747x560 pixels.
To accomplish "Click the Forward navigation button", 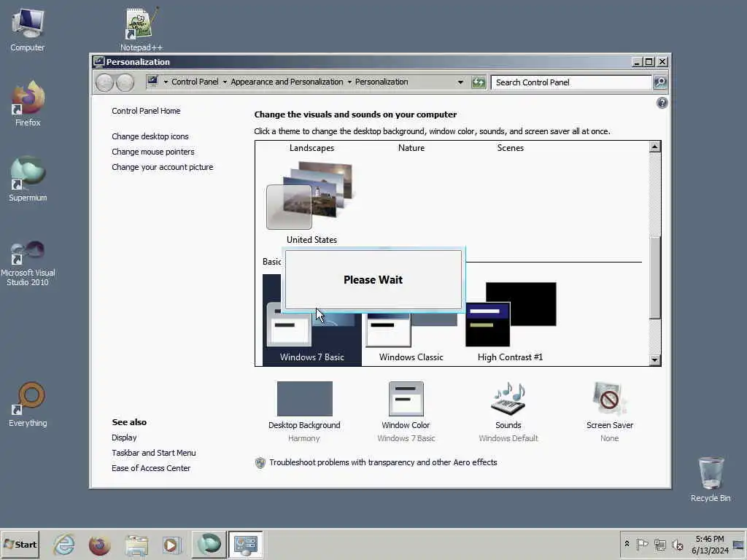I will pos(125,82).
